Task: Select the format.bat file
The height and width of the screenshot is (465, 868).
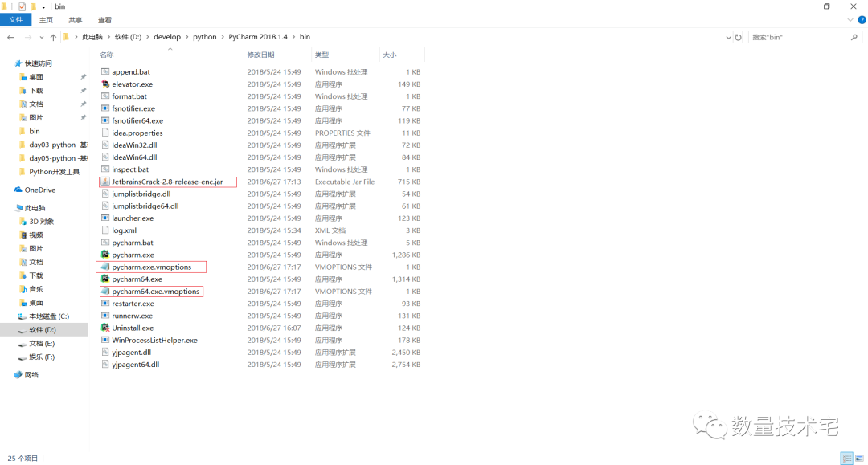Action: 129,96
